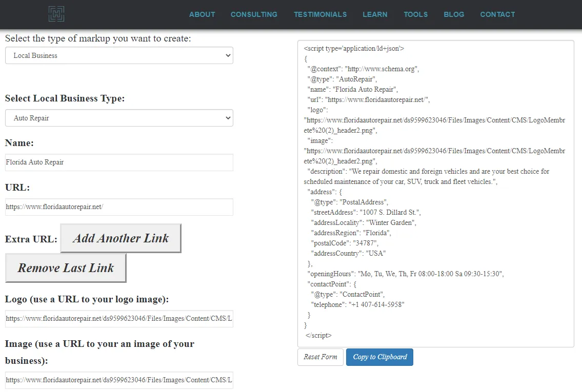The height and width of the screenshot is (392, 582).
Task: Open the About menu item
Action: pos(202,14)
